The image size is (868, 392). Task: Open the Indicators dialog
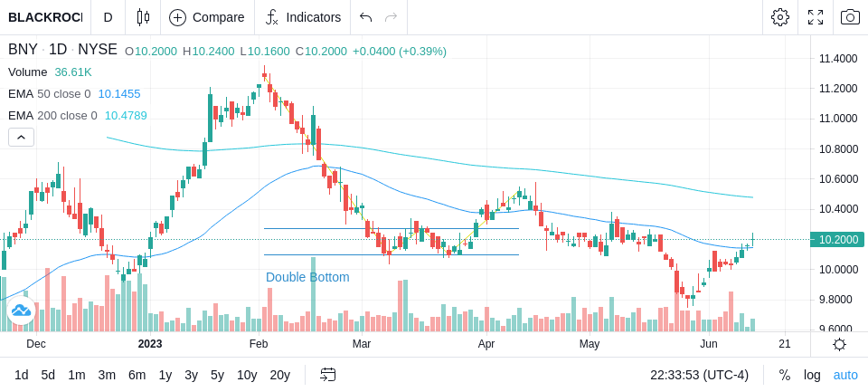[303, 17]
